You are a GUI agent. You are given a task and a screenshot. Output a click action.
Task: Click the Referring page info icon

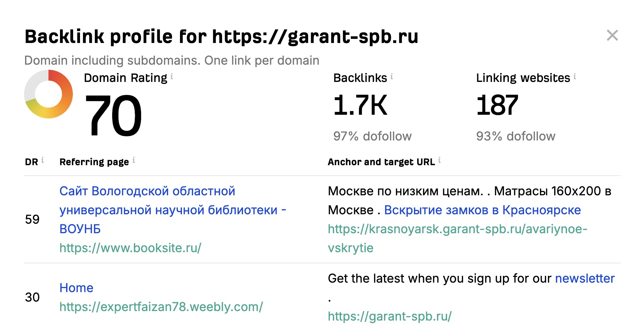pyautogui.click(x=134, y=160)
